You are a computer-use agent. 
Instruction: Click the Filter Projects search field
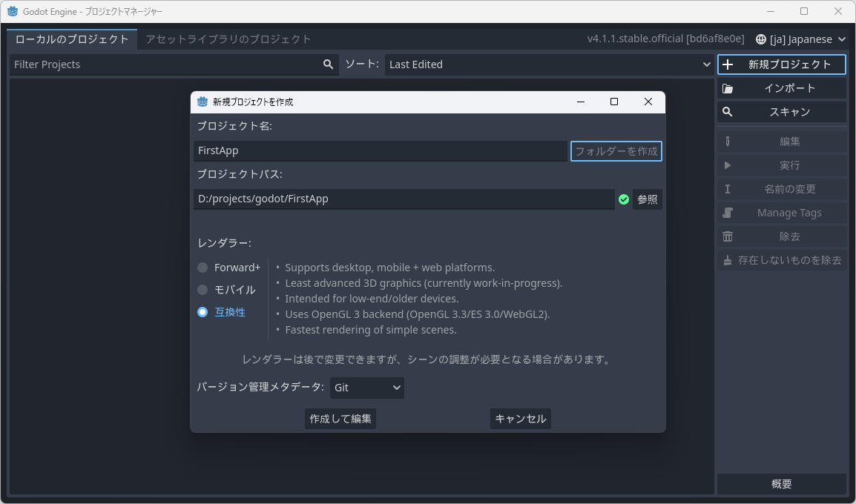[174, 64]
